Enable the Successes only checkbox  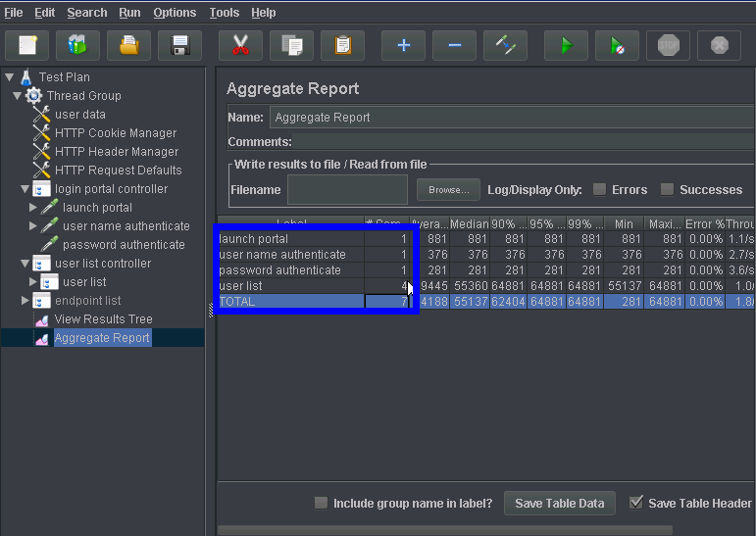pos(667,189)
